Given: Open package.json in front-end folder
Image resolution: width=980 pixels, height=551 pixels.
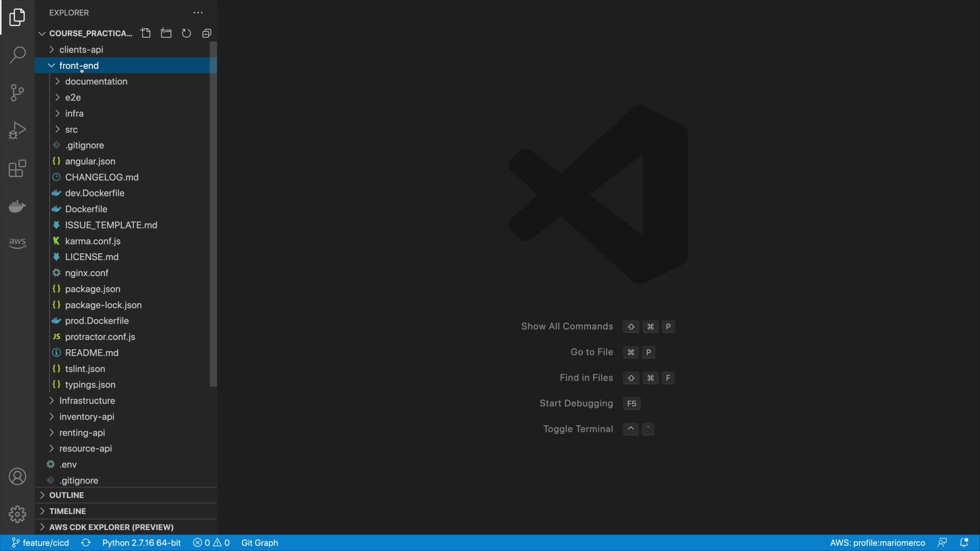Looking at the screenshot, I should pyautogui.click(x=92, y=289).
